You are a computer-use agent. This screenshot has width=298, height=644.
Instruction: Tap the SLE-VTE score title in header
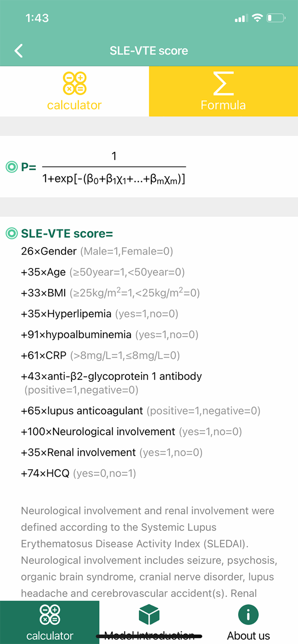pyautogui.click(x=149, y=50)
